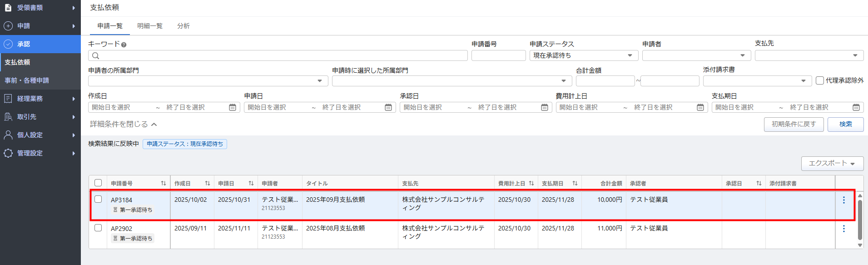Viewport: 868px width, 265px height.
Task: Open the calendar icon for 承認日 range
Action: (544, 107)
